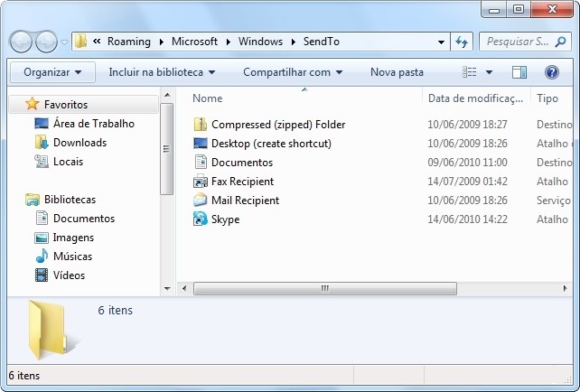
Task: Expand the view options dropdown arrow
Action: click(489, 72)
